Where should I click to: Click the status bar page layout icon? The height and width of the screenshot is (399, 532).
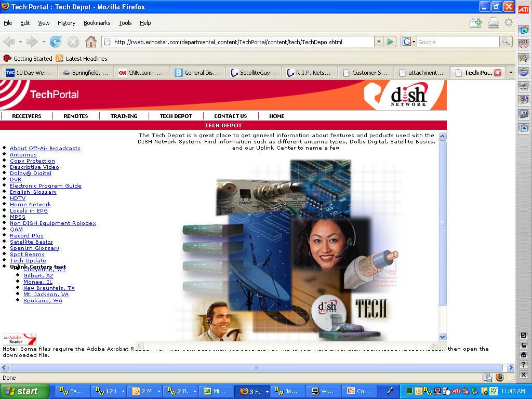[x=487, y=377]
